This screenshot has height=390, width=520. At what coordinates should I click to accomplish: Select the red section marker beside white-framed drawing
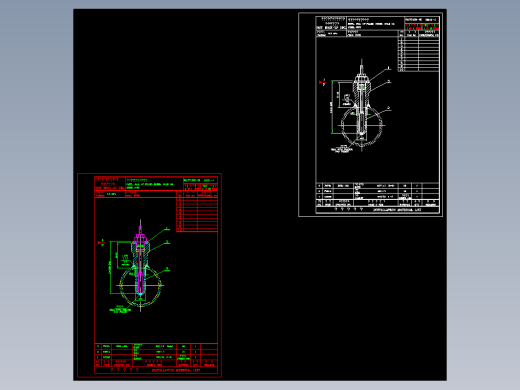click(x=322, y=82)
